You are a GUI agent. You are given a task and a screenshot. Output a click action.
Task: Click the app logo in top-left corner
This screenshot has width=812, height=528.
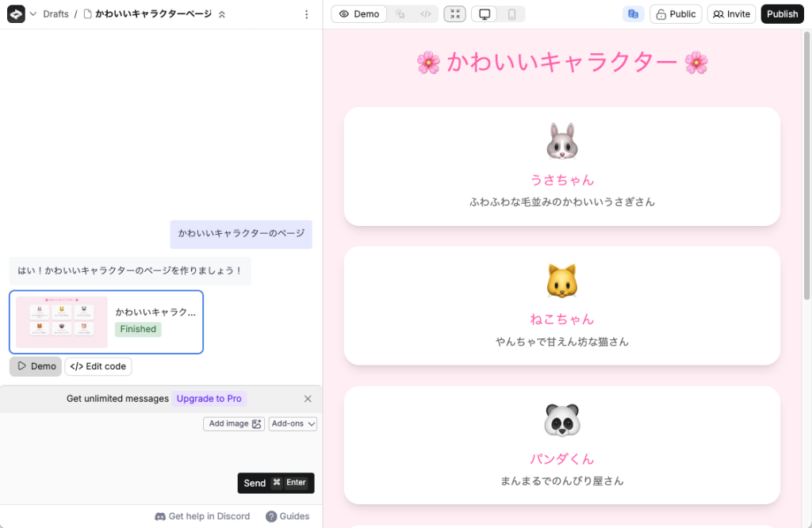16,14
